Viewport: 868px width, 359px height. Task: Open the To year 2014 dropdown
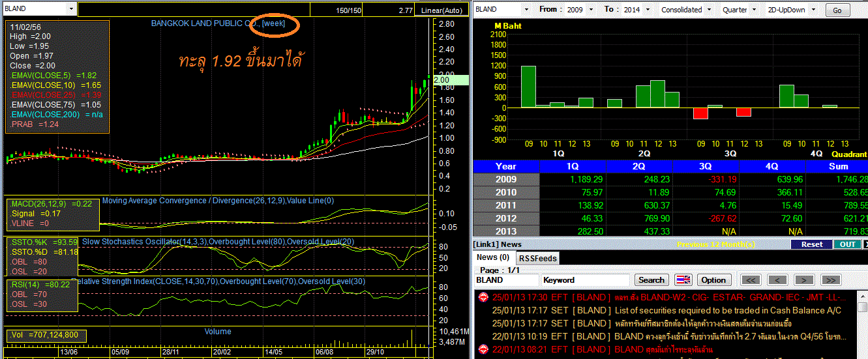tap(646, 10)
